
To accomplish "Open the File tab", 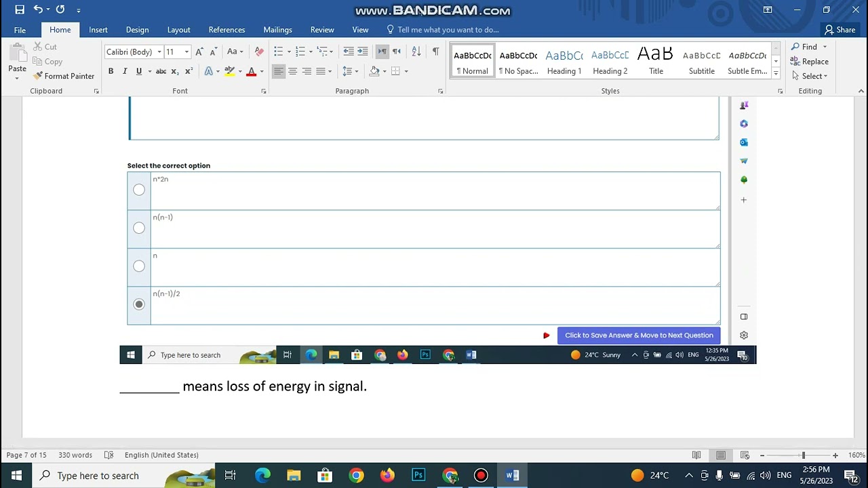I will [20, 30].
